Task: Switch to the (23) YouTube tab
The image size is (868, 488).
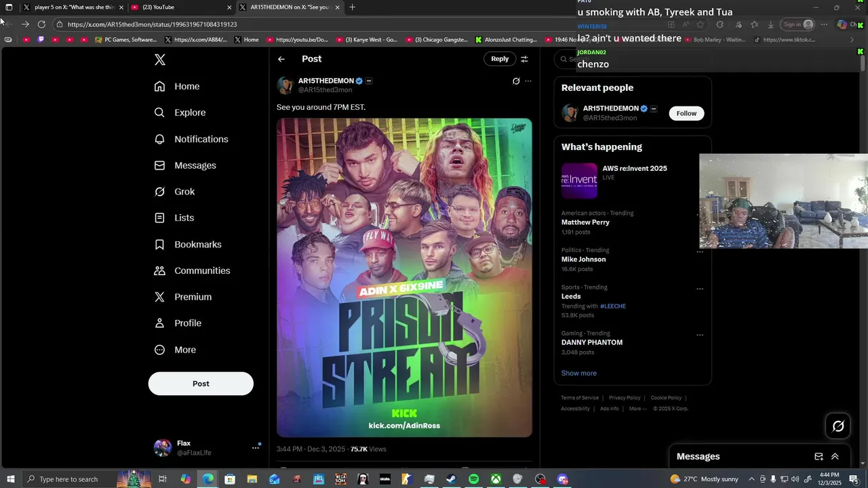Action: (180, 7)
